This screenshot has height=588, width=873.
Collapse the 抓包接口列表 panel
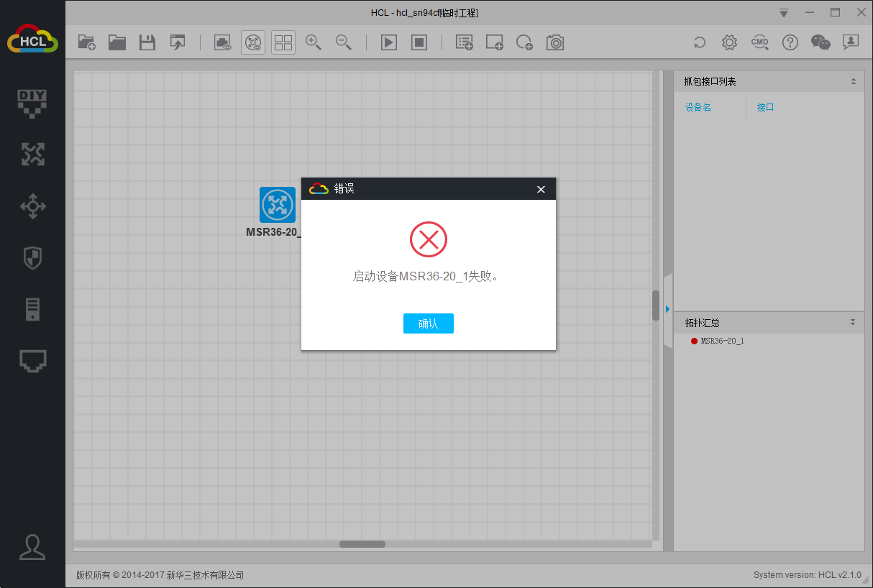pos(853,82)
